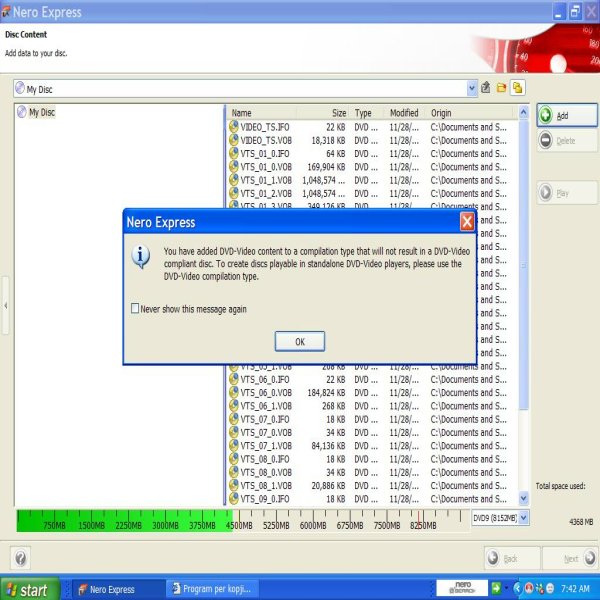Select the VTS_06_0.VOB file
The image size is (600, 600).
(x=266, y=393)
